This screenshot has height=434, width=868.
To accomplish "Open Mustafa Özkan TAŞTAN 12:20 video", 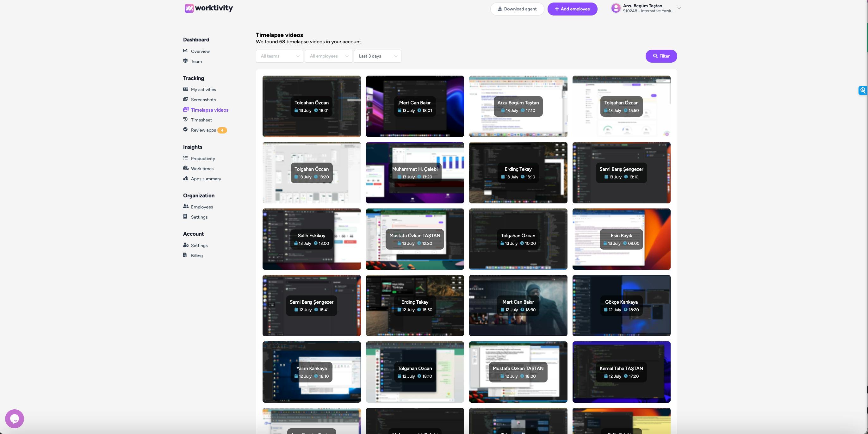I will coord(415,239).
